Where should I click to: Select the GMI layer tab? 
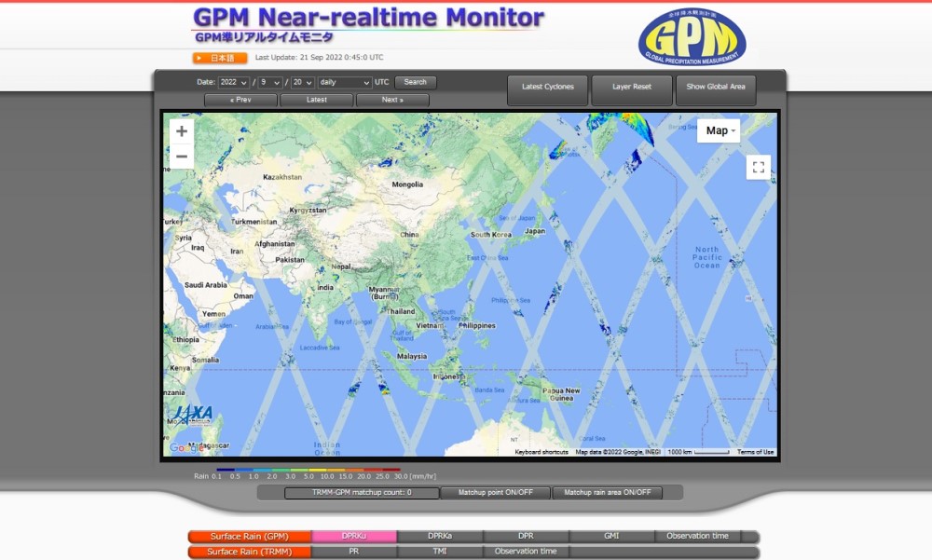[x=611, y=536]
